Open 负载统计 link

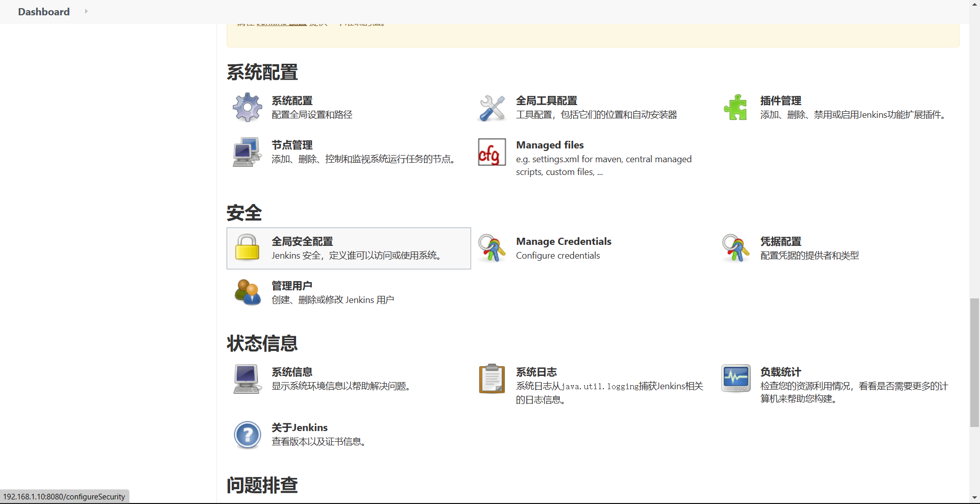tap(781, 372)
